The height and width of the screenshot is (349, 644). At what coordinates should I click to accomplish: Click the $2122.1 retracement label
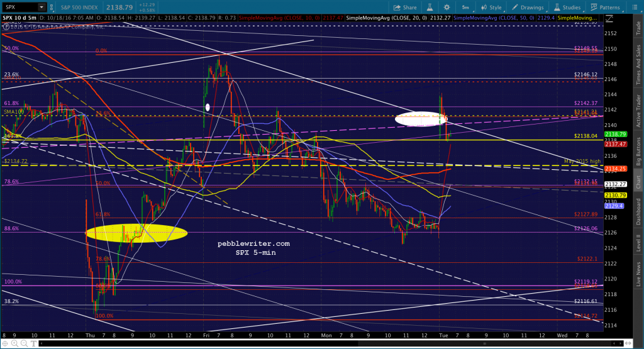(x=587, y=258)
